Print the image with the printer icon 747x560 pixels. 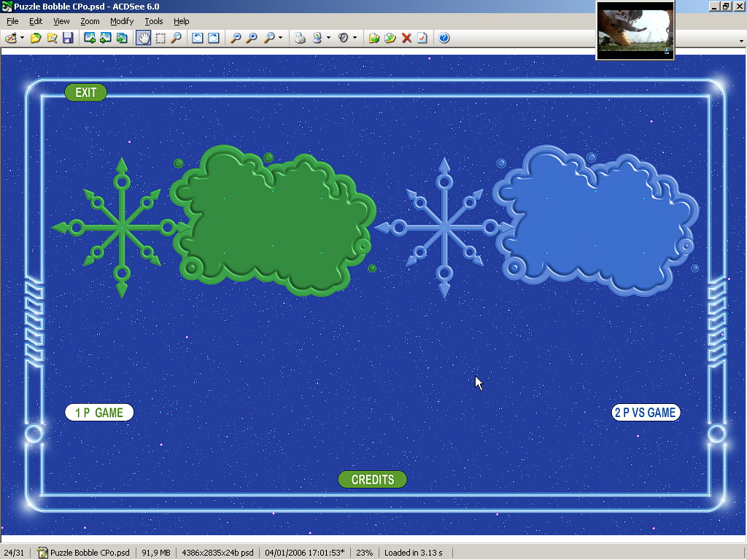tap(300, 38)
